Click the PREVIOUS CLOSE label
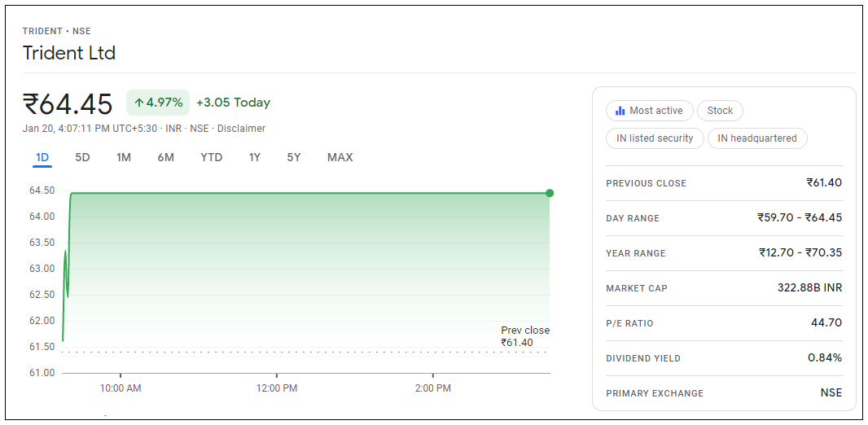 646,183
